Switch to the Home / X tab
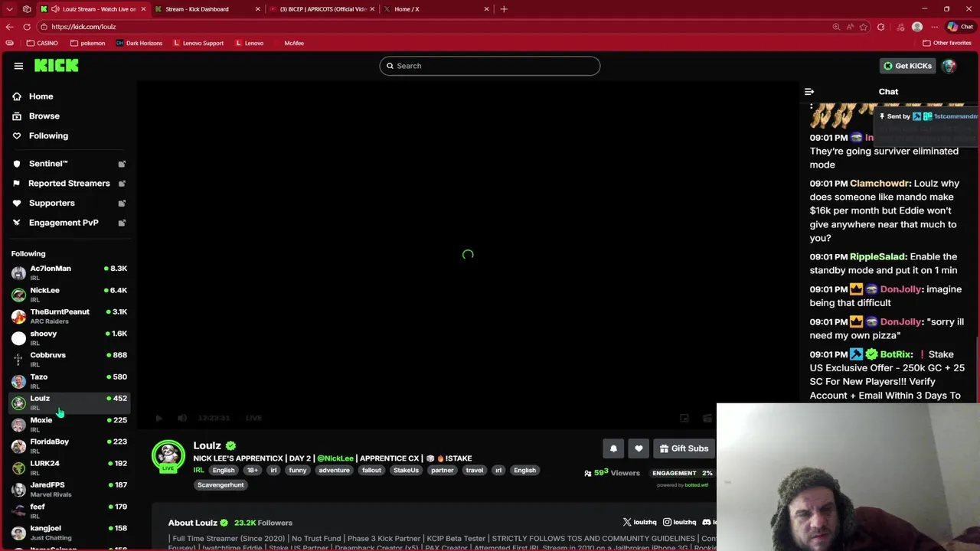 click(435, 9)
